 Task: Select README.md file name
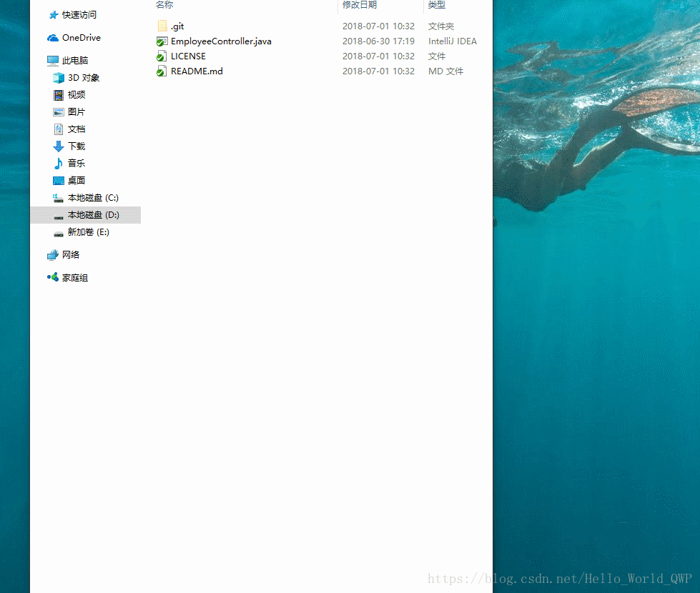197,71
